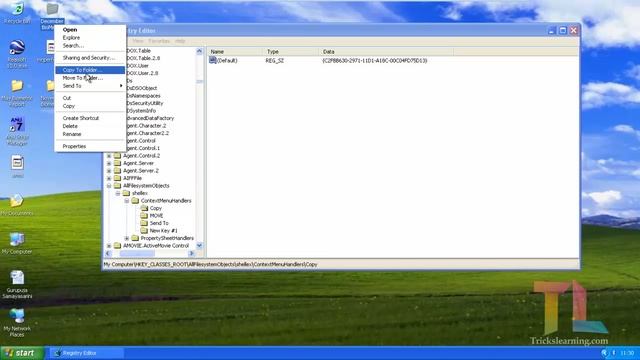Expand the AIFFFile key
Screen dimensions: 640x360
(109, 178)
